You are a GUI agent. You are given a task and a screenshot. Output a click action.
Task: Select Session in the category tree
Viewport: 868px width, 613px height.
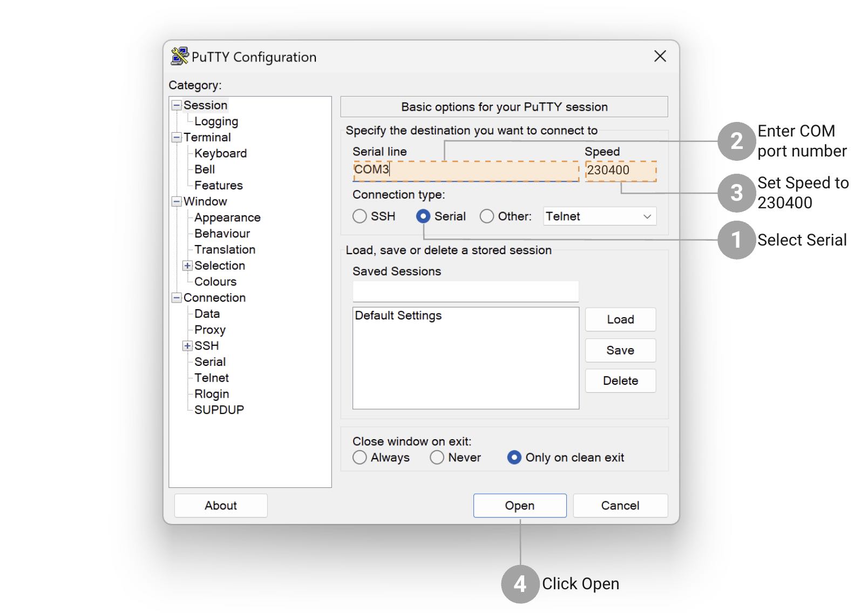click(205, 105)
